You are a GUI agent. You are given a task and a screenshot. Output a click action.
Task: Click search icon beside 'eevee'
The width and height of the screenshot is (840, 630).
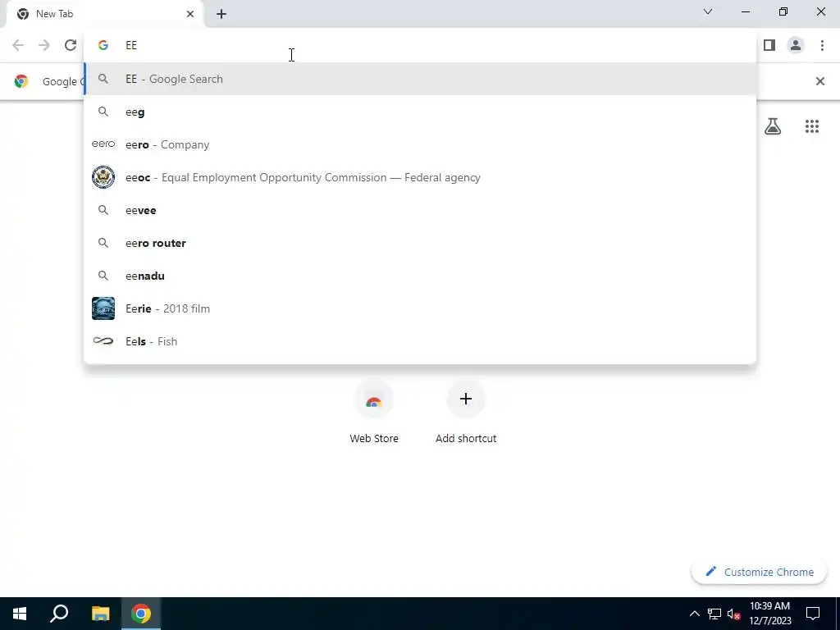[103, 210]
